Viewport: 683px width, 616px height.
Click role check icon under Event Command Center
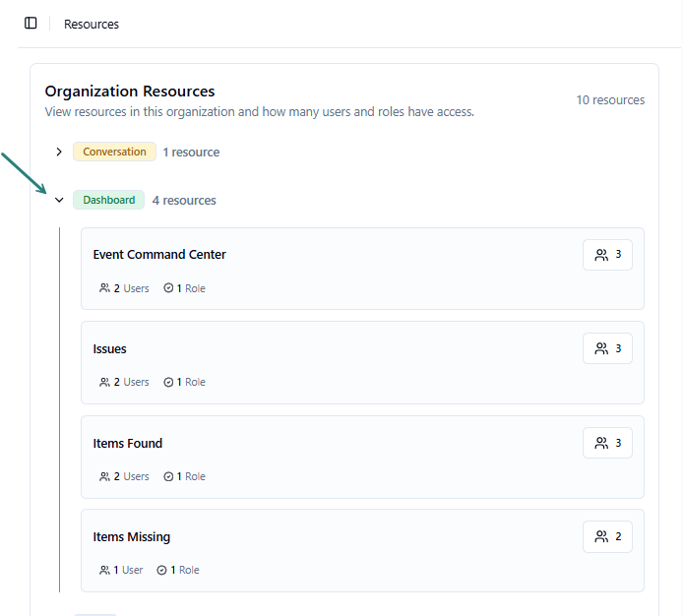tap(167, 288)
